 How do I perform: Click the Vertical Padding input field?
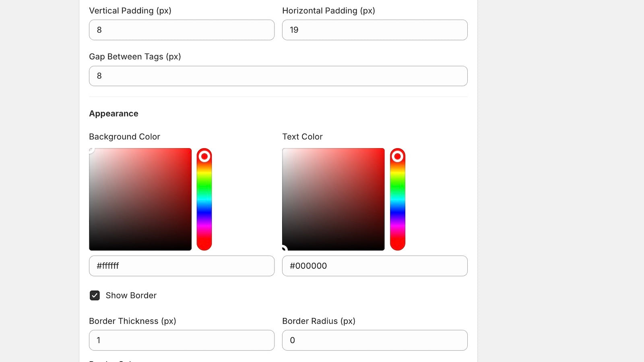[182, 30]
